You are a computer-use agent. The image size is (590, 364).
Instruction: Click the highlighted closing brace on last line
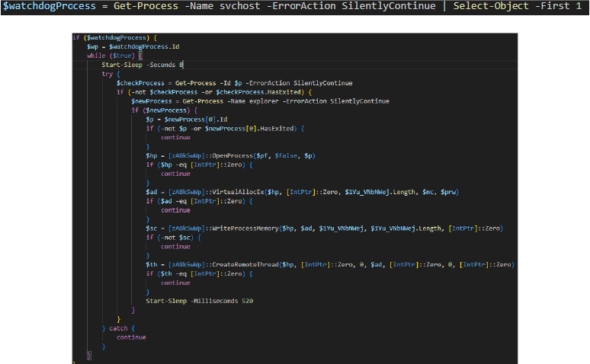pos(89,355)
